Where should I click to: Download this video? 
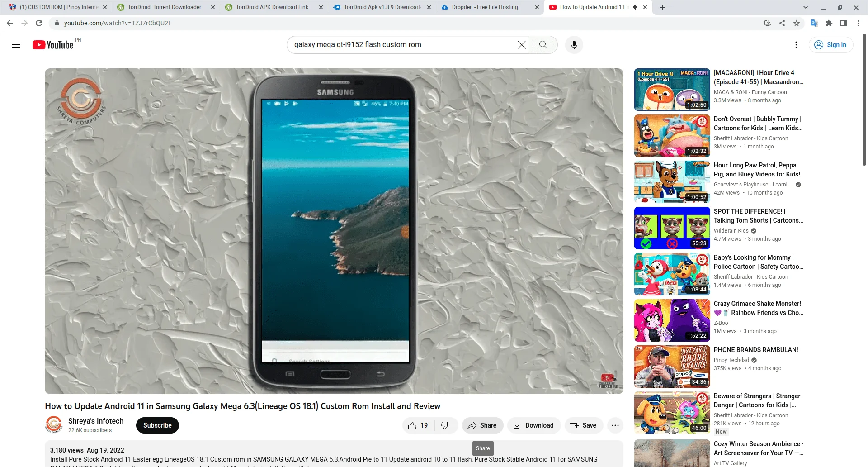534,425
